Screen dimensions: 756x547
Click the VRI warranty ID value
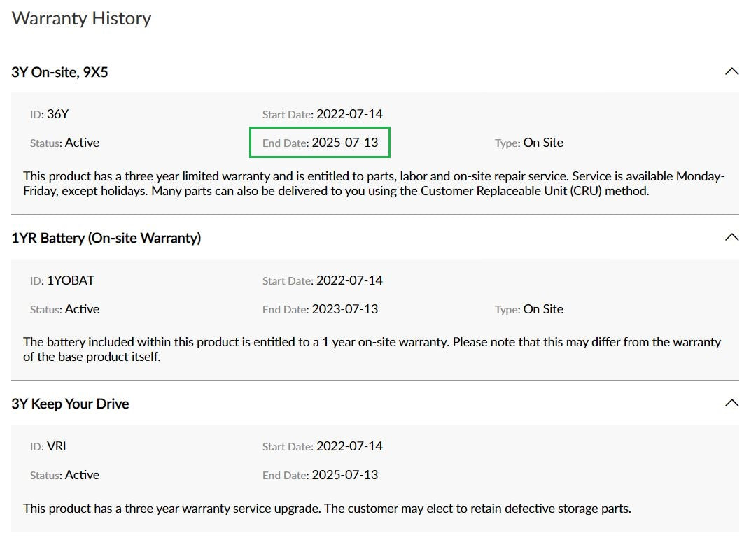pyautogui.click(x=57, y=446)
